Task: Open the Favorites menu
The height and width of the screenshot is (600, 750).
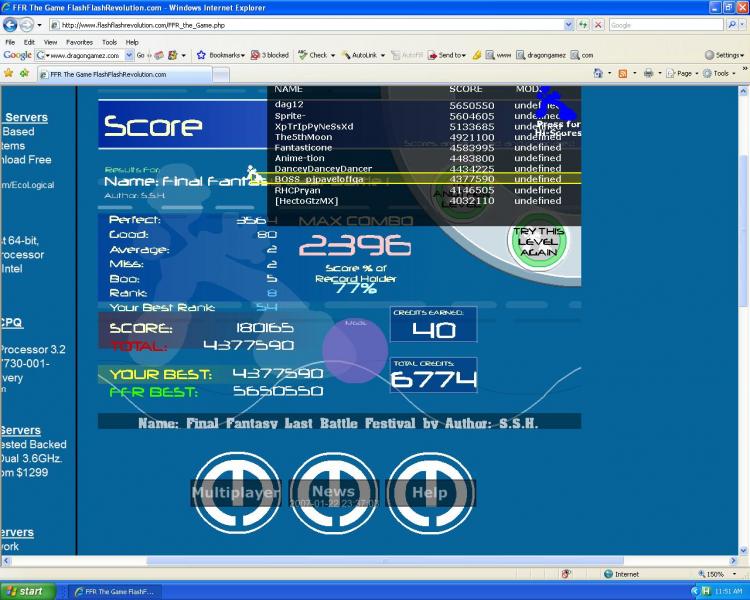Action: tap(79, 42)
